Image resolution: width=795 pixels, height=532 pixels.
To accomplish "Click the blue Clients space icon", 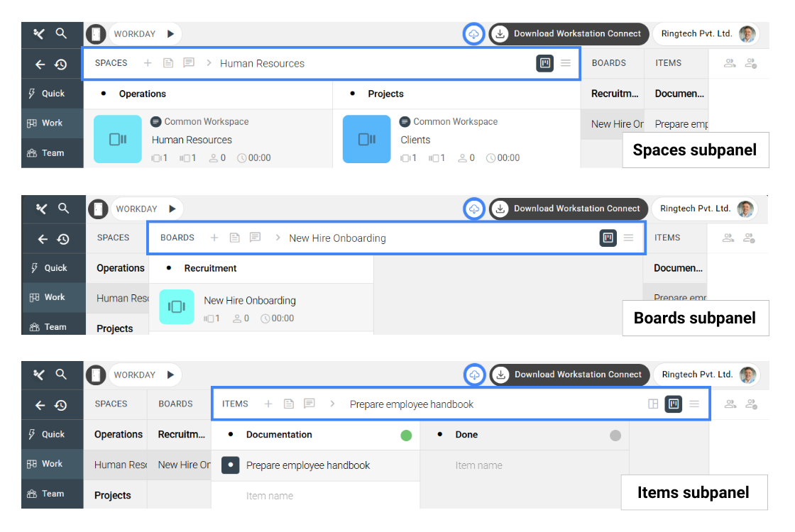I will coord(366,139).
